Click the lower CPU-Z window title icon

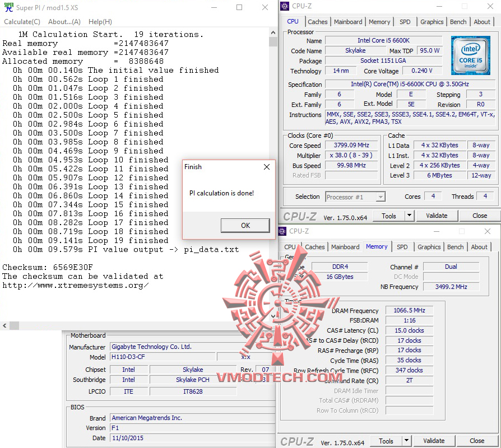pyautogui.click(x=282, y=231)
